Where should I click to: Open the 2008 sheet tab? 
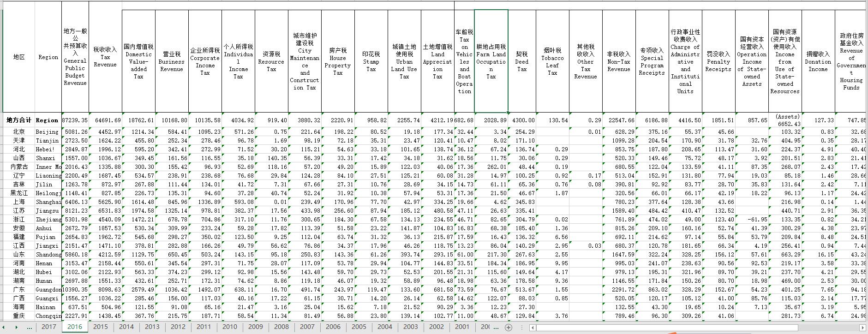point(281,327)
